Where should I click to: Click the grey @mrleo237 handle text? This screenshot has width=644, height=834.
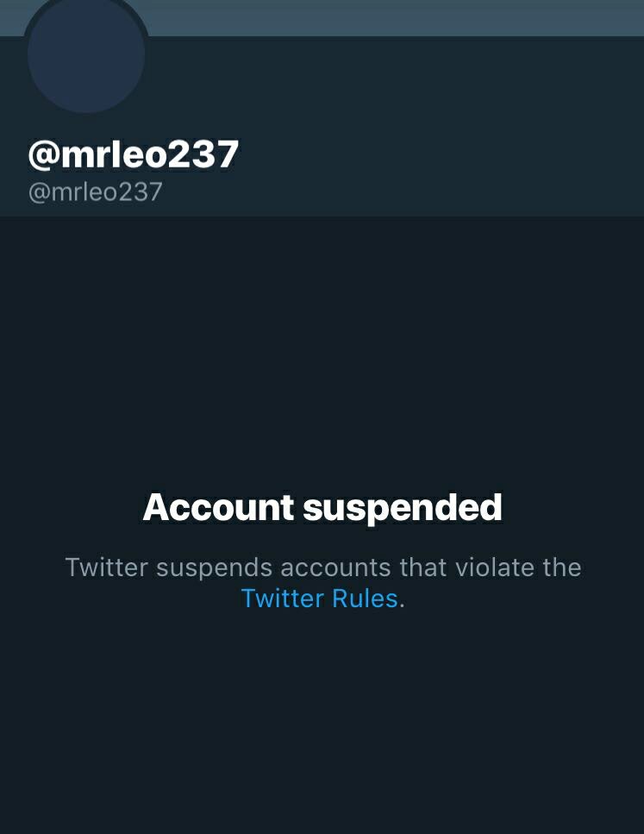tap(95, 191)
